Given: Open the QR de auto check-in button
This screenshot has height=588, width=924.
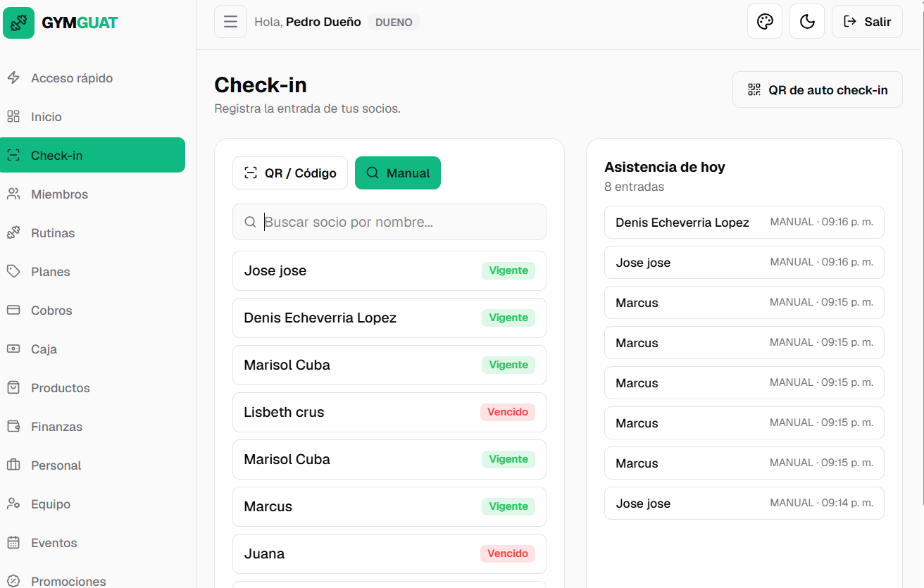Looking at the screenshot, I should pyautogui.click(x=818, y=89).
